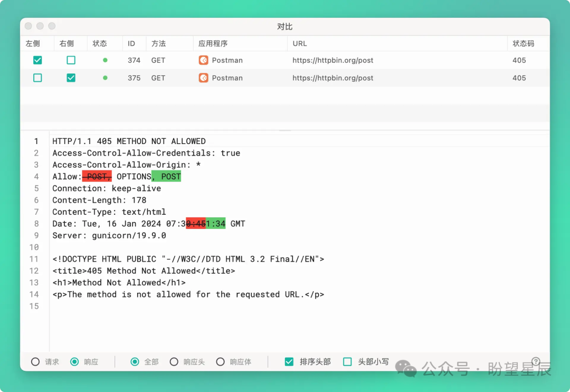The image size is (570, 392).
Task: Click the h1 Method Not Allowed line
Action: [119, 283]
